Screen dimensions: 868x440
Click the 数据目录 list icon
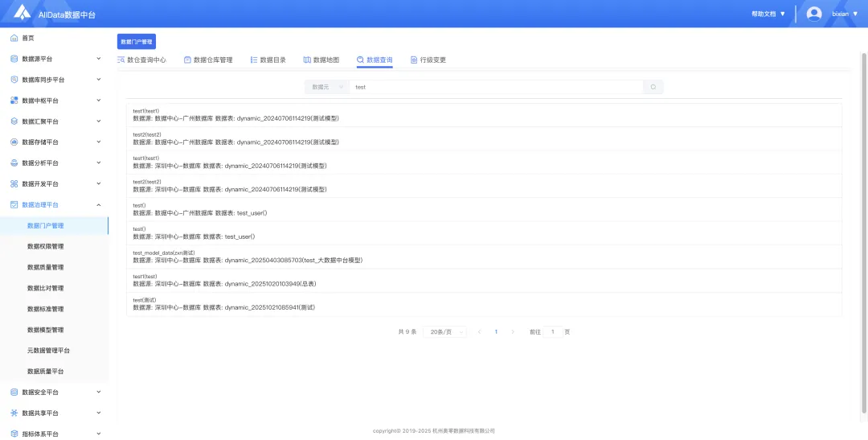tap(254, 60)
